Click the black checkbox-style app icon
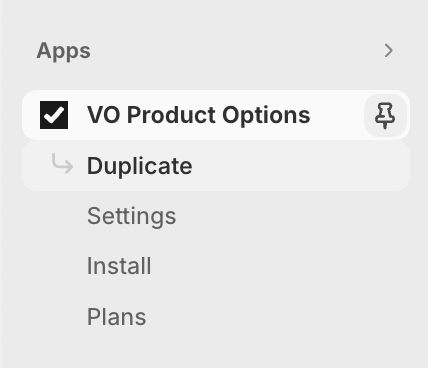Viewport: 428px width, 368px height. tap(54, 115)
